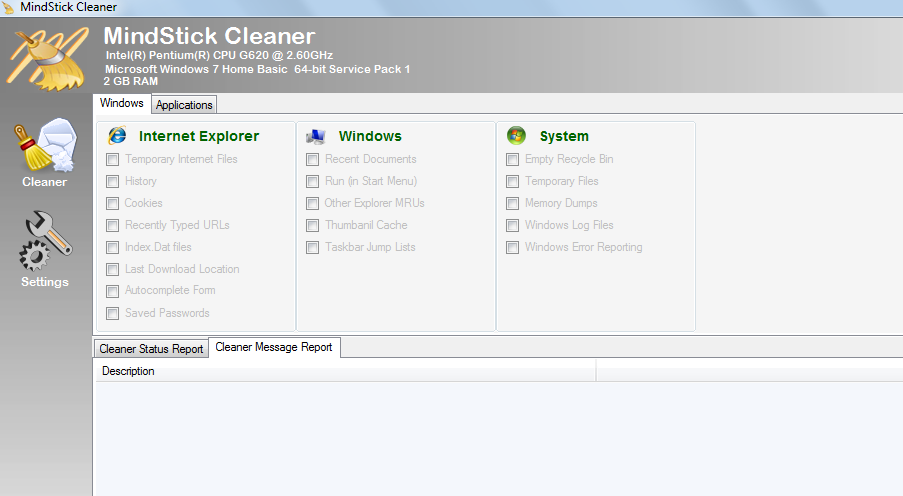The width and height of the screenshot is (903, 496).
Task: Open the Cleaner section broom icon
Action: (x=45, y=145)
